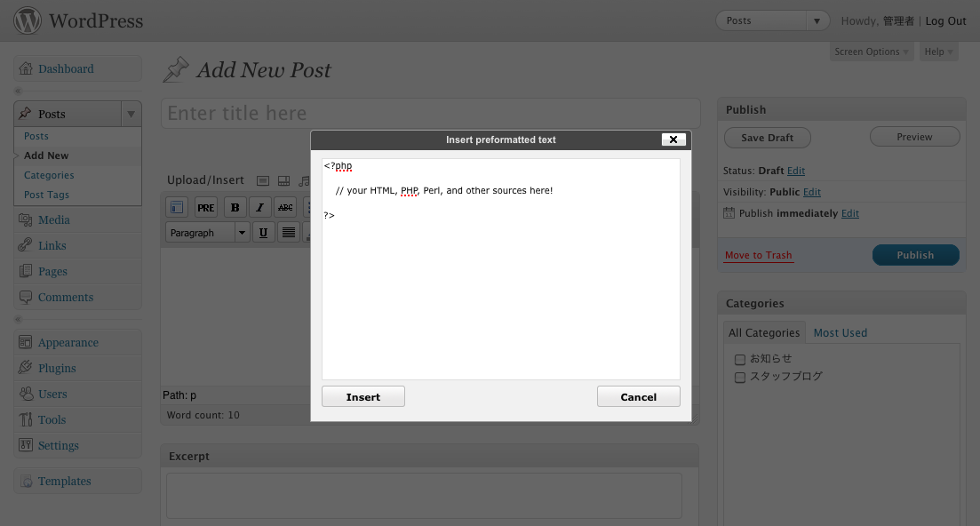
Task: Toggle Italic formatting in the editor toolbar
Action: coord(260,207)
